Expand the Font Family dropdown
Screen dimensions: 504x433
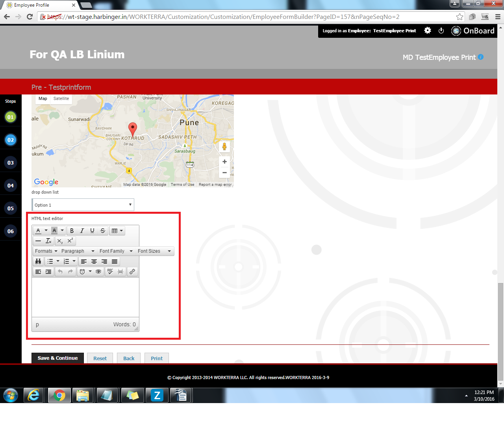coord(116,251)
